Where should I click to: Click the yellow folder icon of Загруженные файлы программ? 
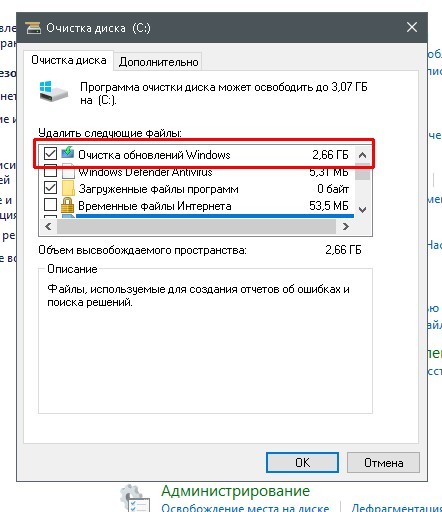tap(68, 188)
